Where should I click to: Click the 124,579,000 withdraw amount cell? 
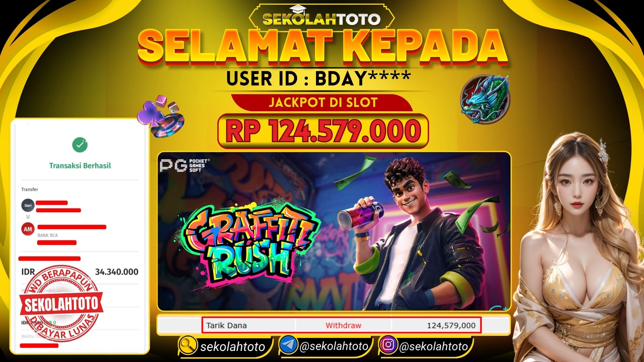436,325
